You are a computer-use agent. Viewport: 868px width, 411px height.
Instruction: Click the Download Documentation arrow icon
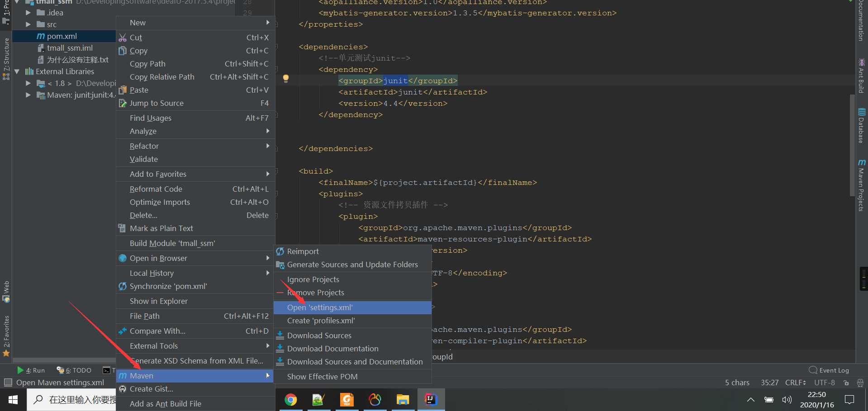click(280, 349)
